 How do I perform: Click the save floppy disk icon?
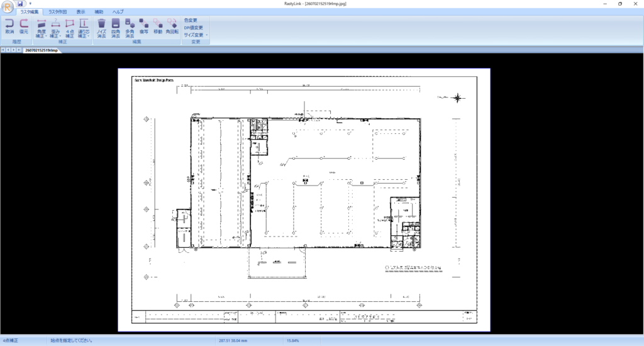[x=20, y=4]
